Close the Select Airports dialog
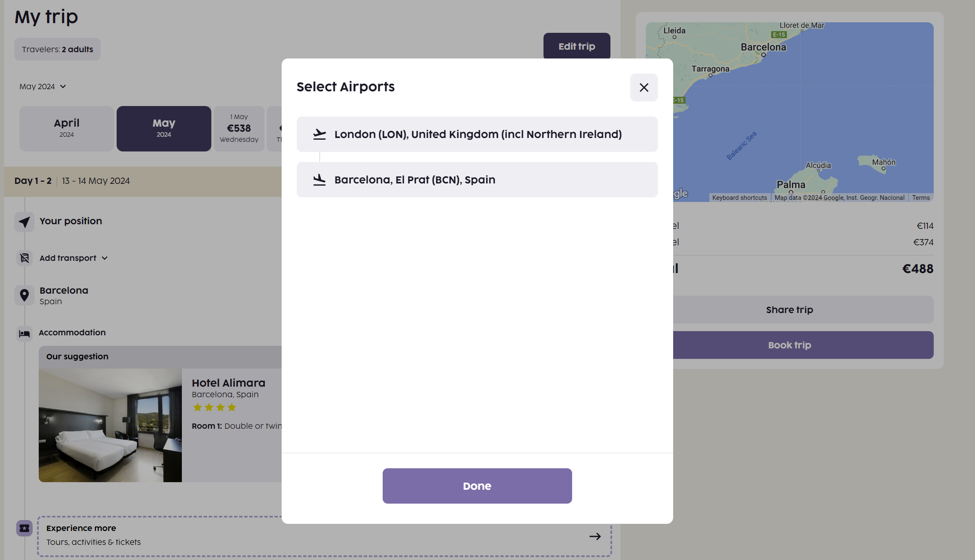The image size is (975, 560). [644, 88]
